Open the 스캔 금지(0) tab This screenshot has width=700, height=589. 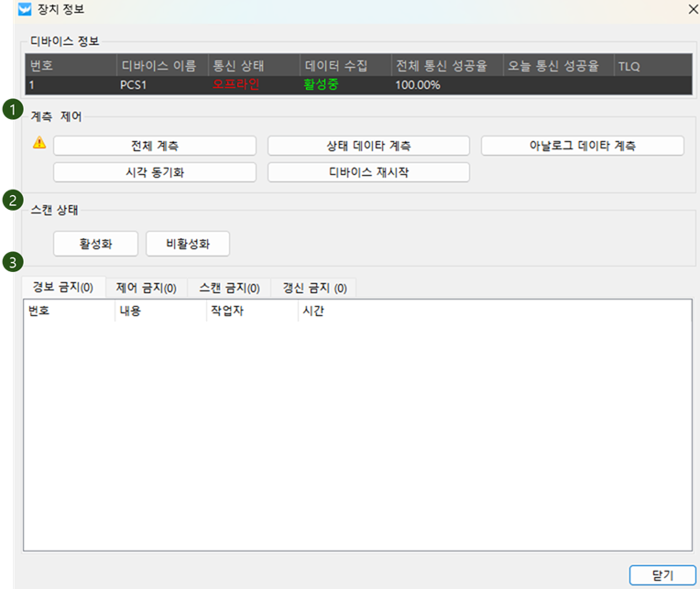[x=229, y=288]
